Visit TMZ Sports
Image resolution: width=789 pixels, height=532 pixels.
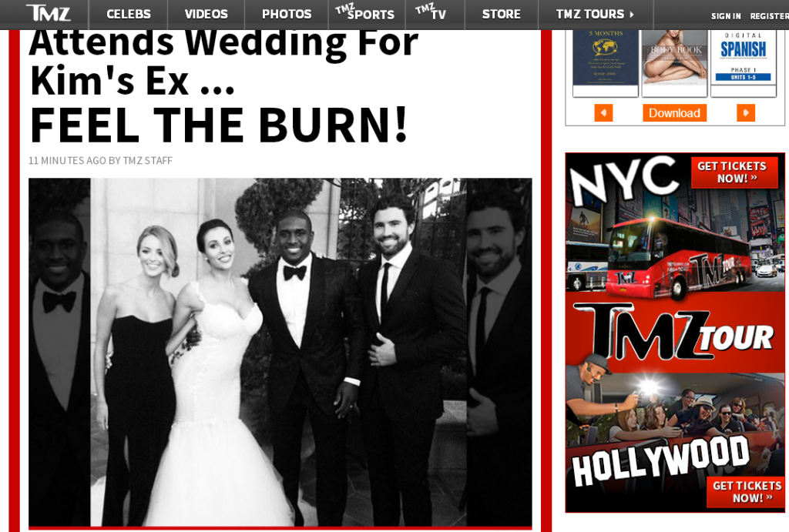(x=365, y=12)
